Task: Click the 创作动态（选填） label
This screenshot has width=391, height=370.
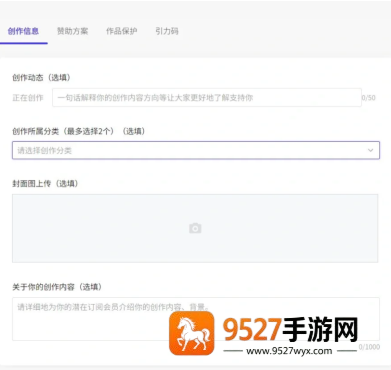Action: [x=41, y=78]
